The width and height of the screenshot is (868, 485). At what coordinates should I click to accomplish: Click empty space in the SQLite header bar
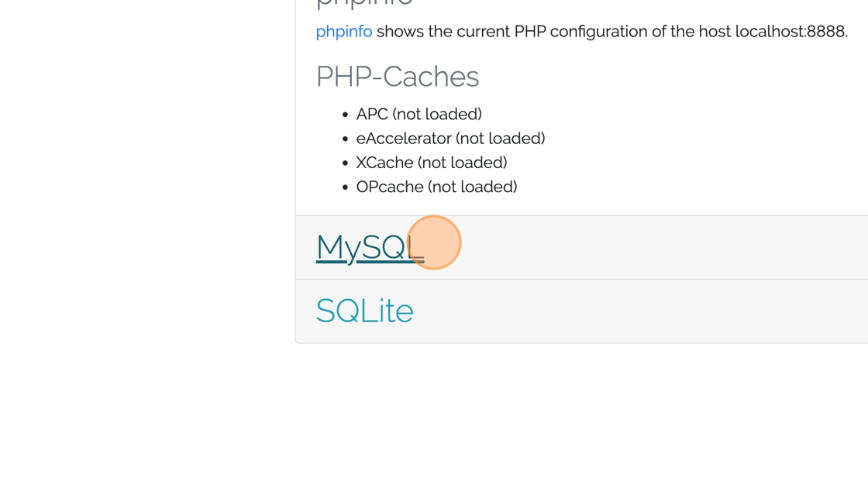pos(659,311)
